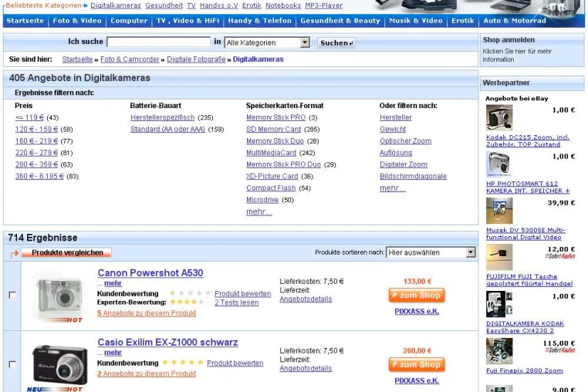Open the Startseite navigation tab

25,21
